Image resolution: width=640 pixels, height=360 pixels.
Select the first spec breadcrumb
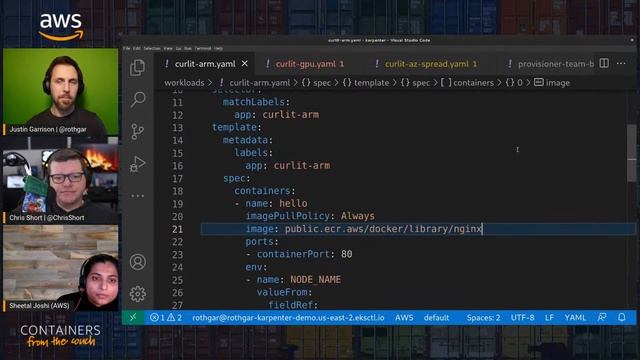click(316, 82)
